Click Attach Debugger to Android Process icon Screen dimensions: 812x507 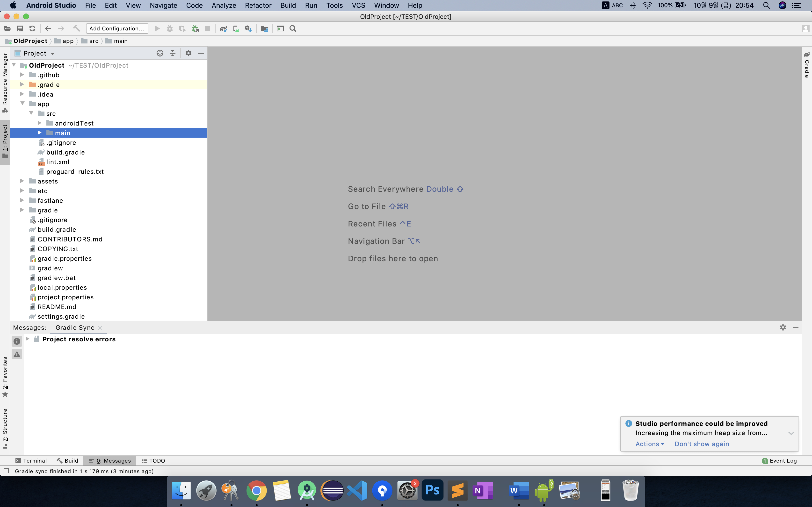tap(195, 29)
